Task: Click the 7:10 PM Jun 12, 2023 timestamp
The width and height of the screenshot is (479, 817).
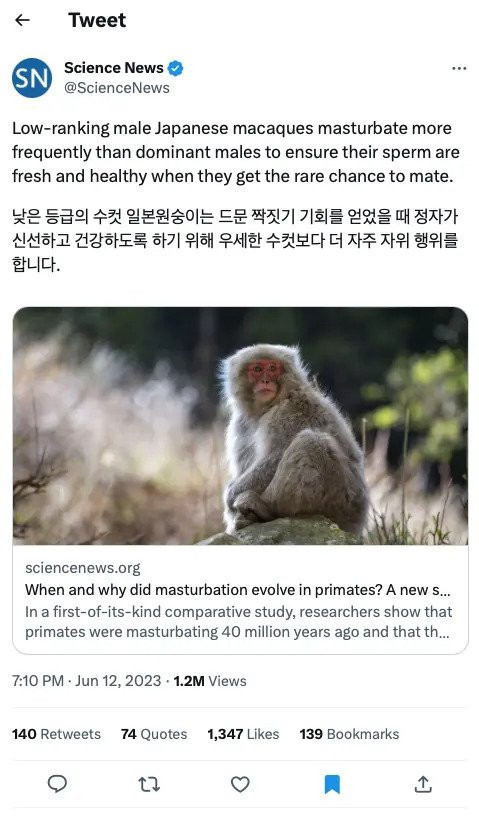Action: tap(87, 681)
